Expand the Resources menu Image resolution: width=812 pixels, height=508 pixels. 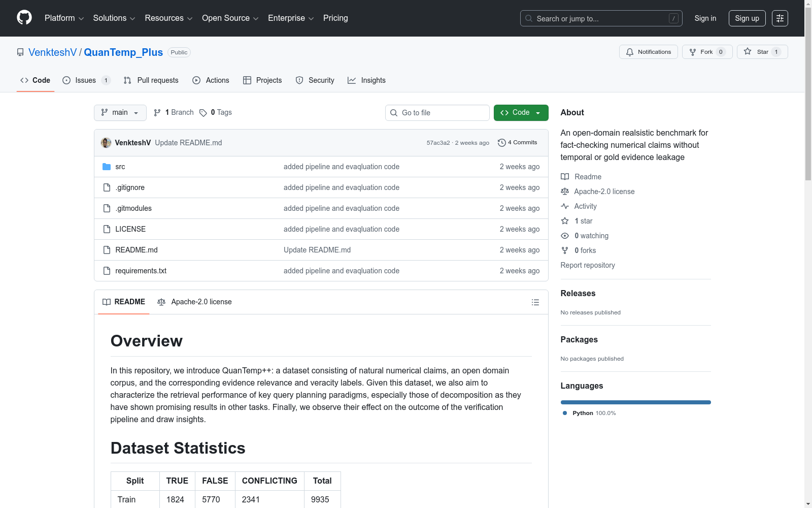(168, 18)
